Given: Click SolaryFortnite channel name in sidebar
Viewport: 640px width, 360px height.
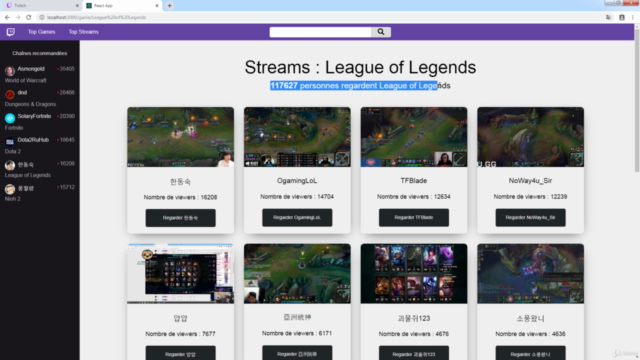Looking at the screenshot, I should click(x=34, y=116).
